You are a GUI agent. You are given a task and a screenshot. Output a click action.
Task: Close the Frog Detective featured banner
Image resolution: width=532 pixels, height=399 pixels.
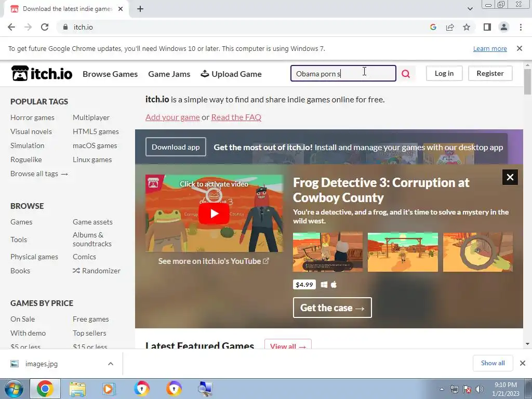point(510,177)
